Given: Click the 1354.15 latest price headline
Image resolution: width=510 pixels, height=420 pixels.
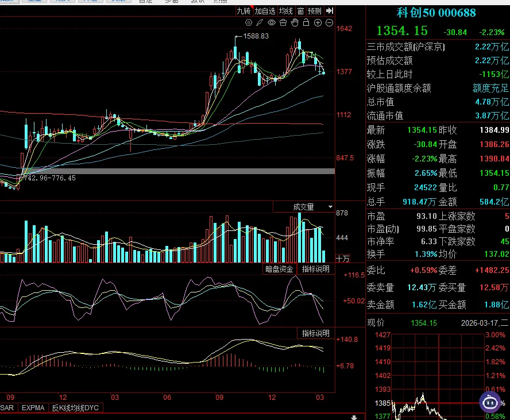Looking at the screenshot, I should click(402, 31).
